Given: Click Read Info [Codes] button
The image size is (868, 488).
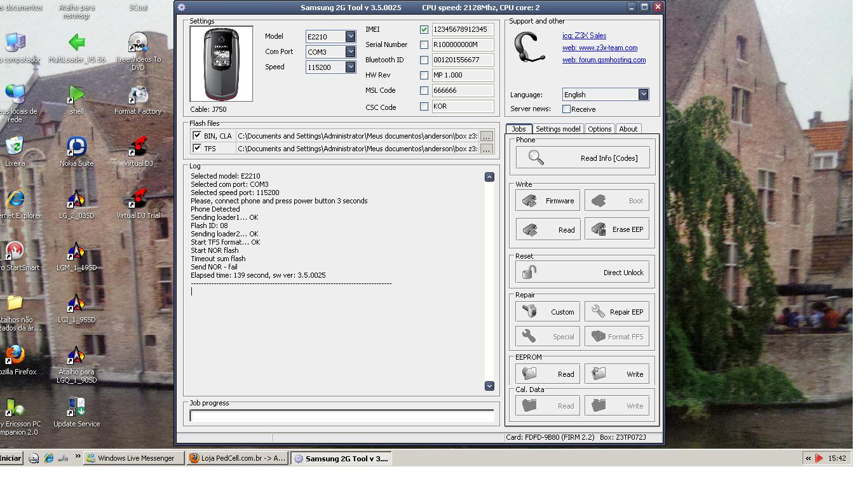Looking at the screenshot, I should 583,158.
